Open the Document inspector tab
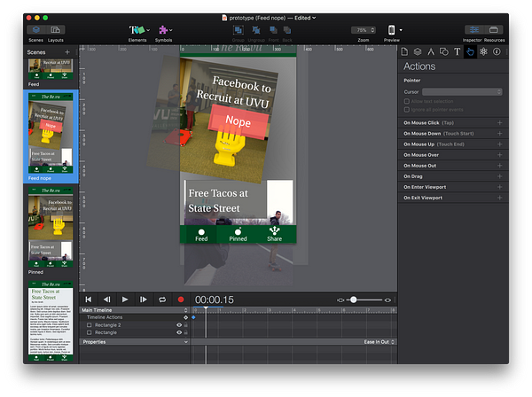 pyautogui.click(x=404, y=51)
